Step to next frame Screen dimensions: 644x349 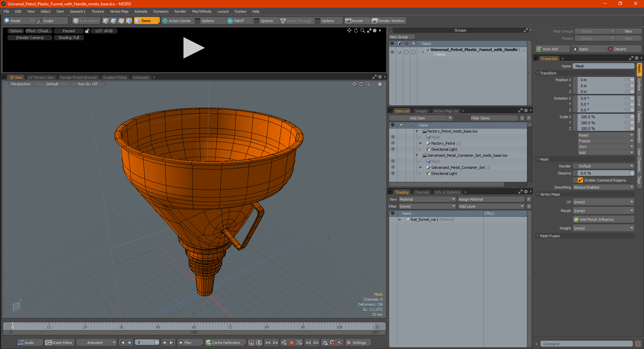[164, 343]
